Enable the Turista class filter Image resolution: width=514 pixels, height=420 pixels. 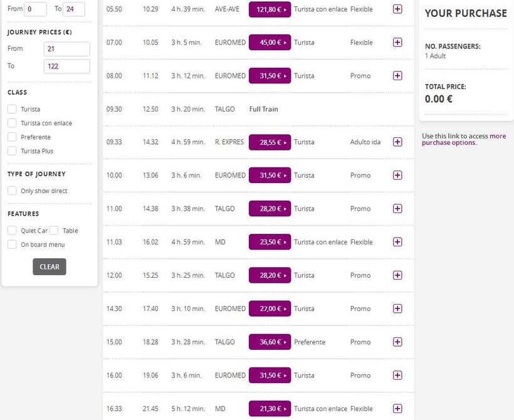pos(12,109)
